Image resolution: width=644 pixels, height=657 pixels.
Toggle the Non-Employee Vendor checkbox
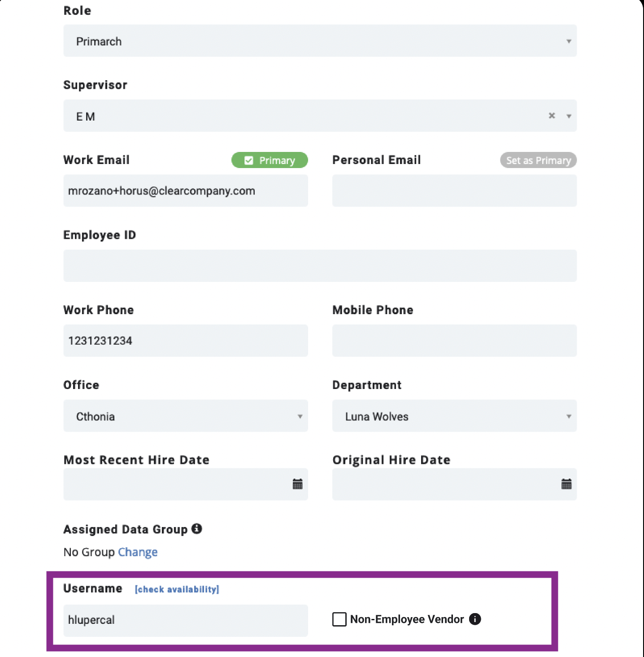(x=339, y=619)
